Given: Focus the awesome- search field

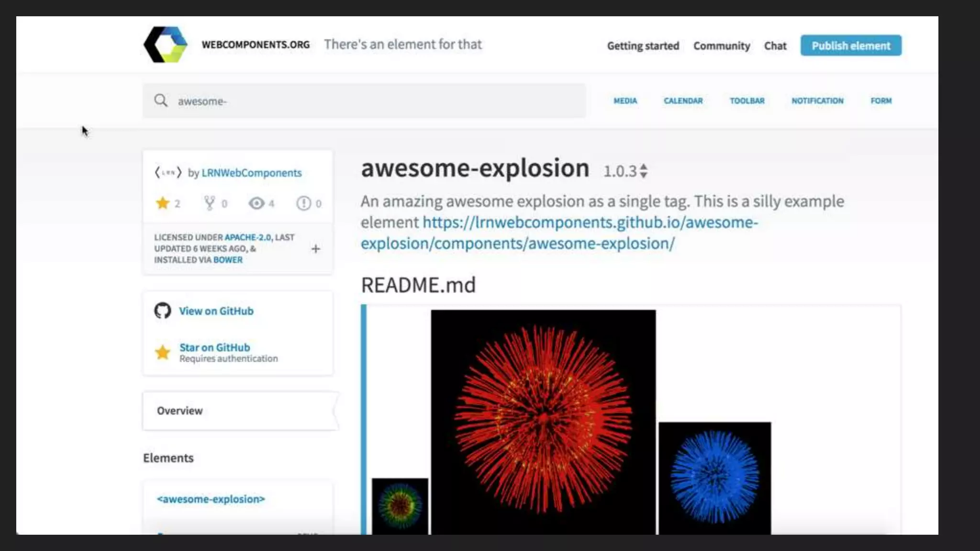Looking at the screenshot, I should click(x=373, y=101).
